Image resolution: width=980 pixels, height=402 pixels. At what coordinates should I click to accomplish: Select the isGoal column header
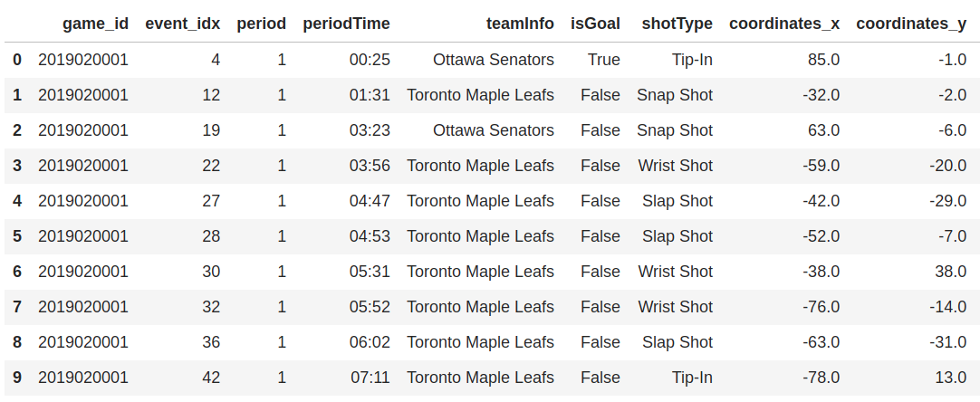[x=596, y=24]
